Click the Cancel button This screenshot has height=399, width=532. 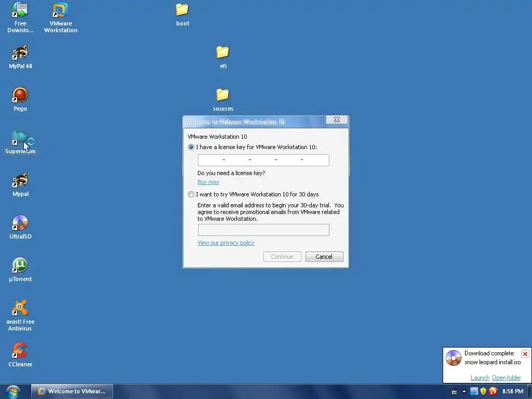324,257
